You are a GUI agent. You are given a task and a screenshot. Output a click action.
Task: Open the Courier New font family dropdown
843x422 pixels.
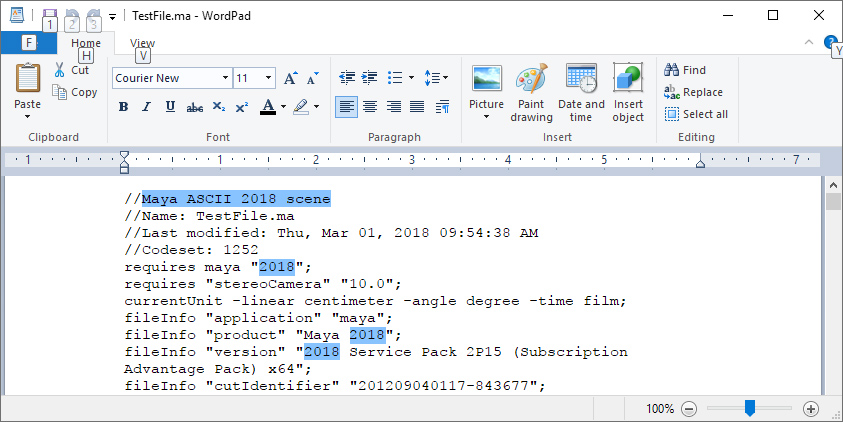point(225,78)
